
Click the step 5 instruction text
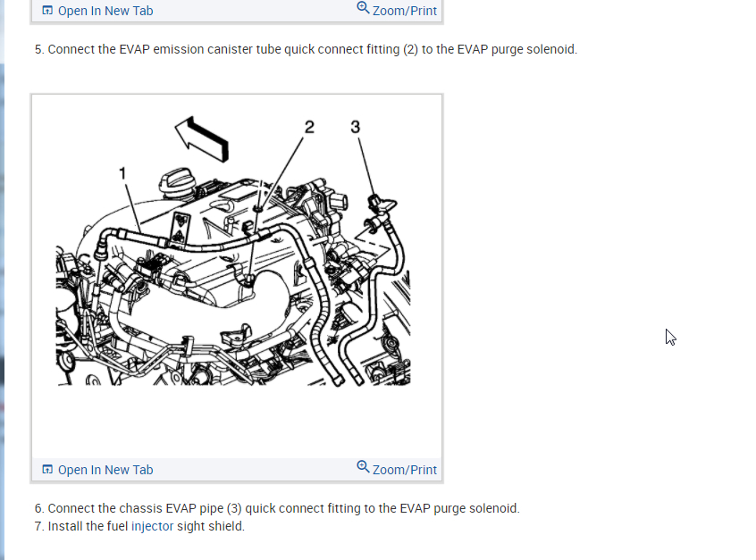point(306,50)
